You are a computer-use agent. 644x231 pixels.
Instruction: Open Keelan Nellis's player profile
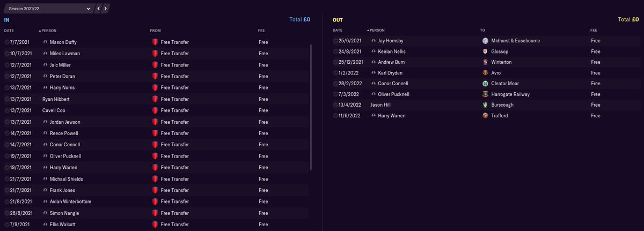click(392, 51)
